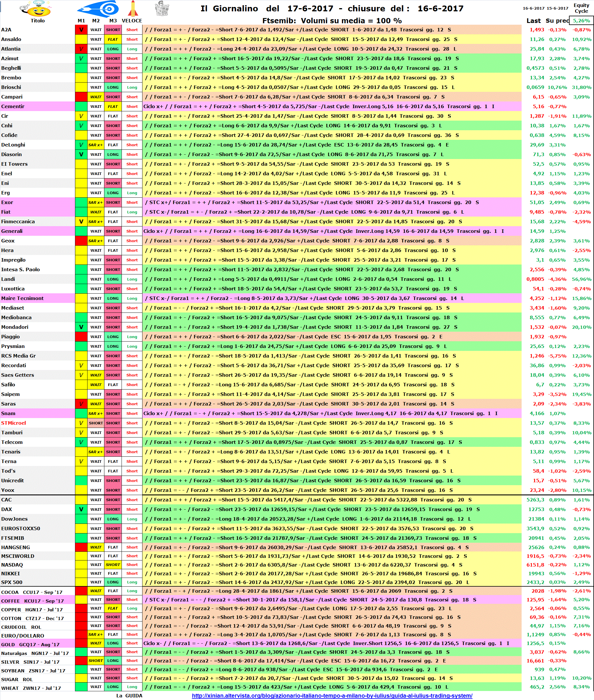Click the 'Maire Tecnimont' stock name
Screen dimensions: 594x700
coord(22,298)
